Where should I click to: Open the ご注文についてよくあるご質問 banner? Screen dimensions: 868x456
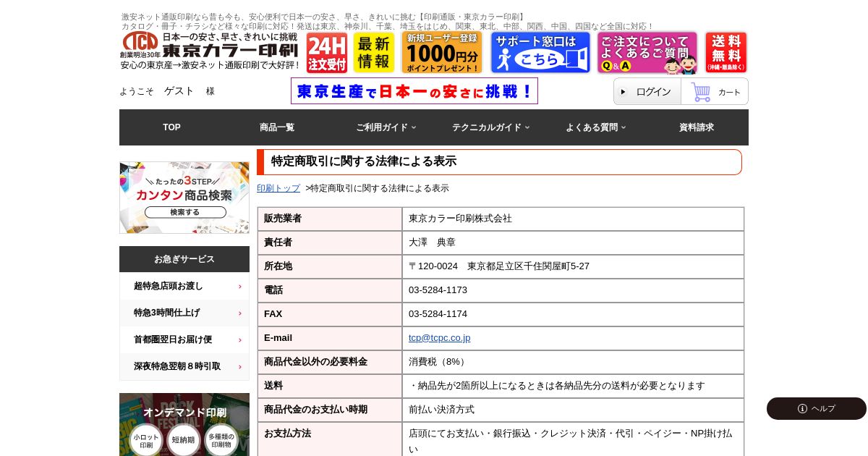click(647, 53)
